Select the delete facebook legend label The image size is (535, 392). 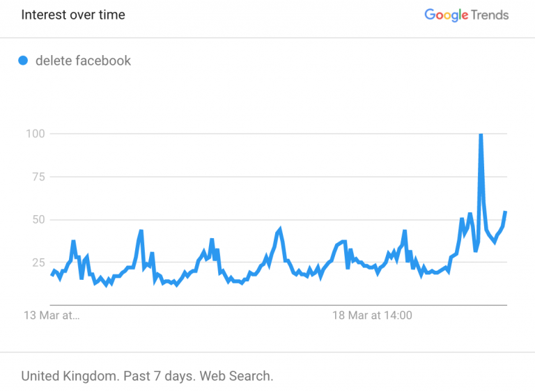click(x=83, y=61)
